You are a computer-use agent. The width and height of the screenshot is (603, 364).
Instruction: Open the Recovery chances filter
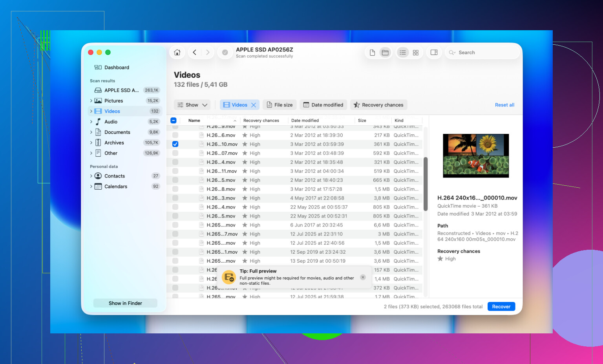pyautogui.click(x=378, y=105)
